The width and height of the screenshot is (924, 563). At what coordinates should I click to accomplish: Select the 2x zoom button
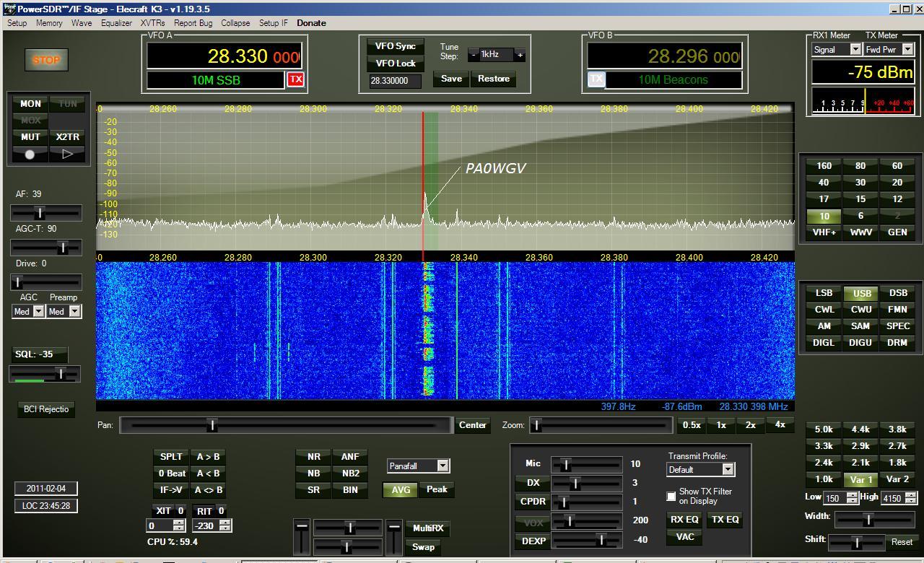(751, 425)
